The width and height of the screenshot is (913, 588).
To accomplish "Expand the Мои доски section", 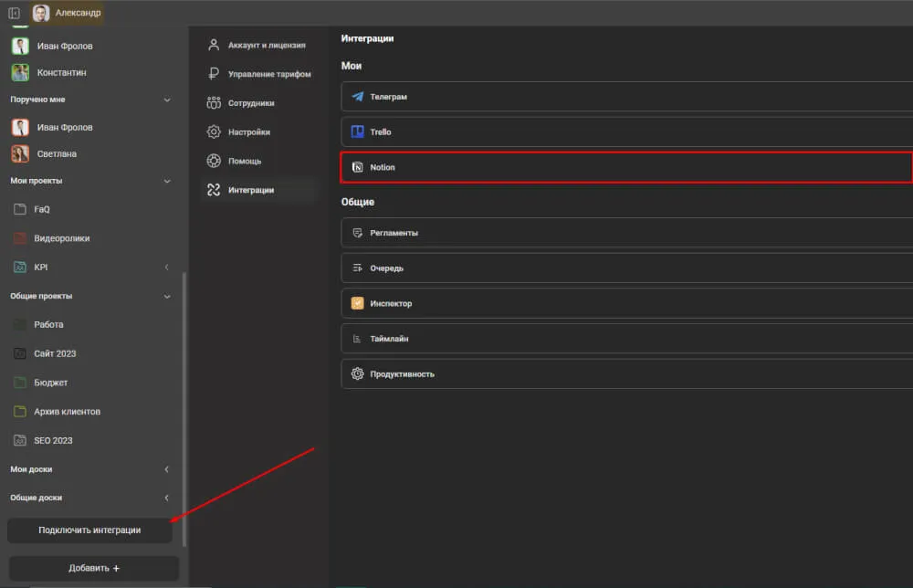I will [x=166, y=469].
